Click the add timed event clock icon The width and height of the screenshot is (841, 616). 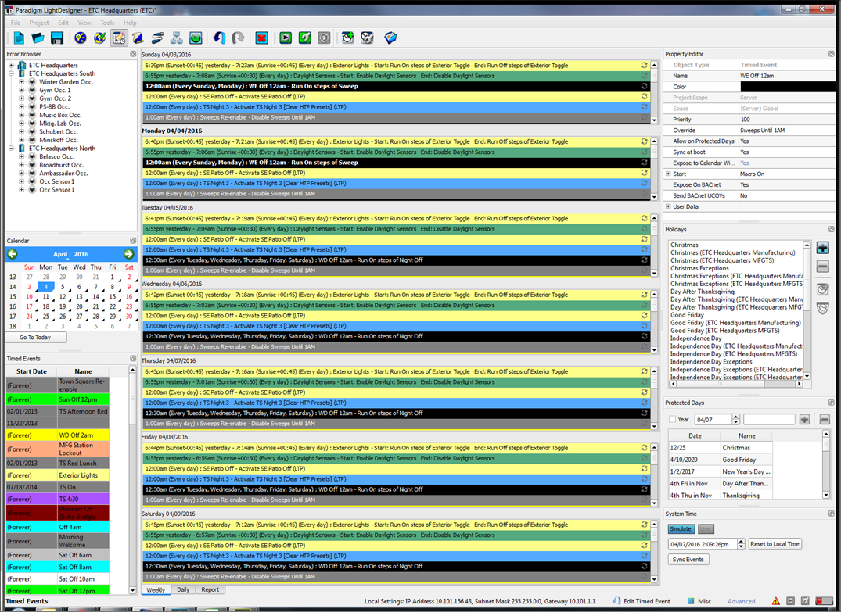pos(348,38)
